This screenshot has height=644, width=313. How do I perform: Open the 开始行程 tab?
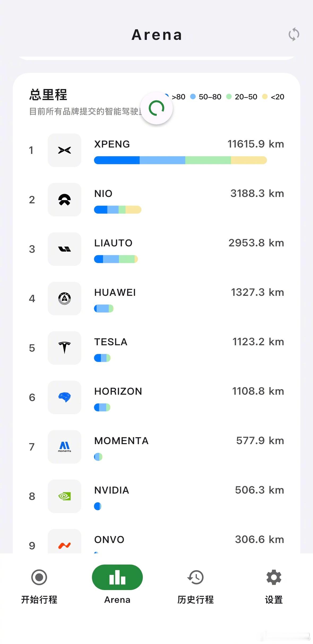39,585
